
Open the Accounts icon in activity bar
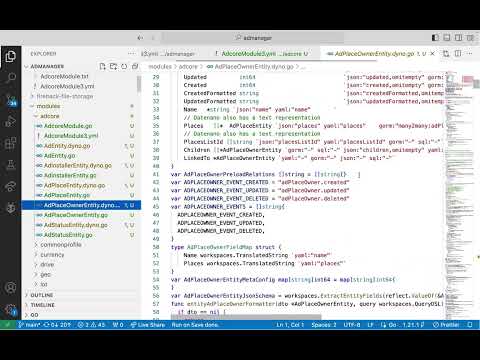pyautogui.click(x=10, y=287)
